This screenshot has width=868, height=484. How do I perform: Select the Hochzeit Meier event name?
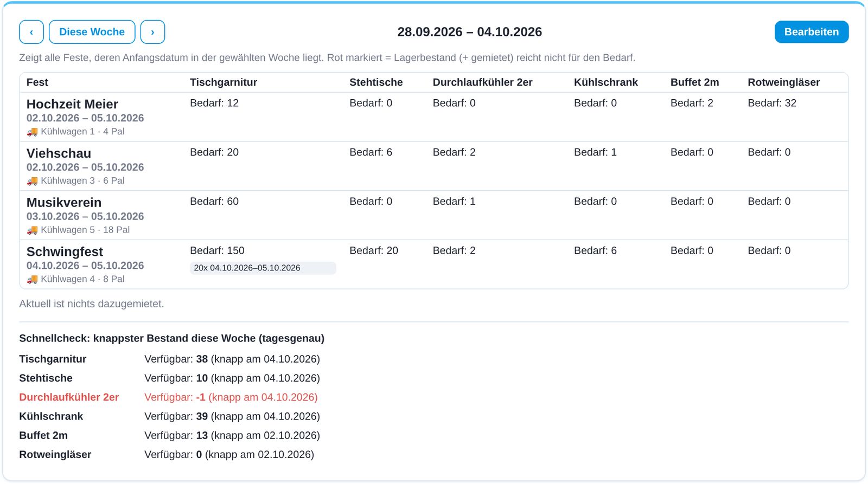tap(72, 104)
